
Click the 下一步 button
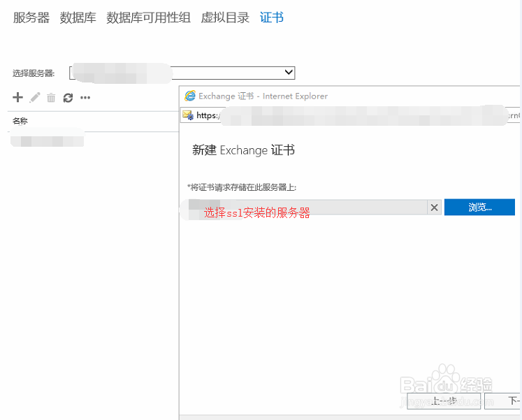(x=502, y=401)
